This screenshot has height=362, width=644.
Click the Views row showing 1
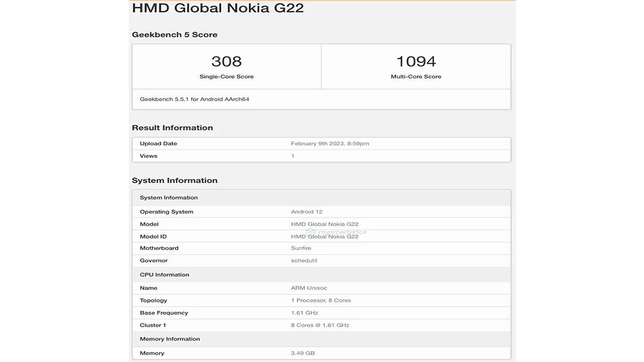coord(322,156)
